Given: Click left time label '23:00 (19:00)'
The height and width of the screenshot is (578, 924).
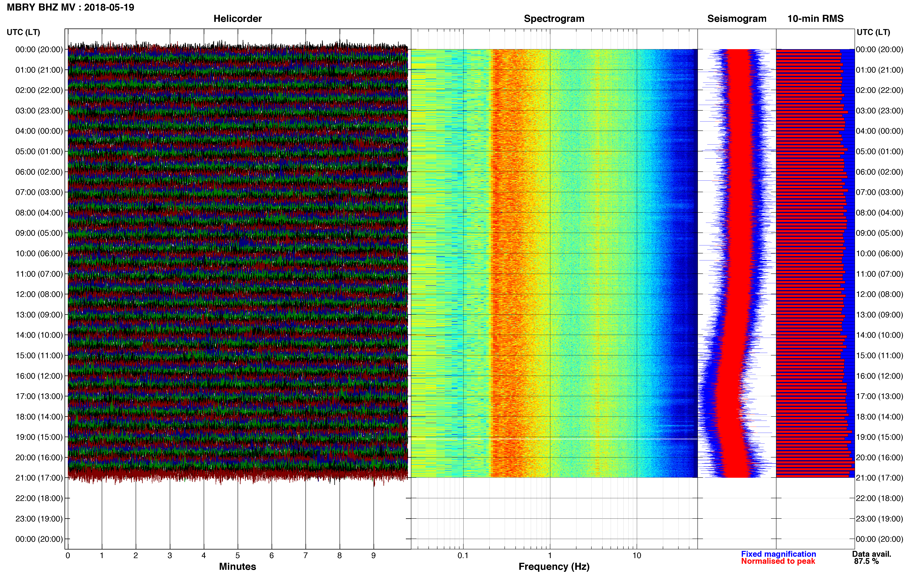Looking at the screenshot, I should (39, 519).
